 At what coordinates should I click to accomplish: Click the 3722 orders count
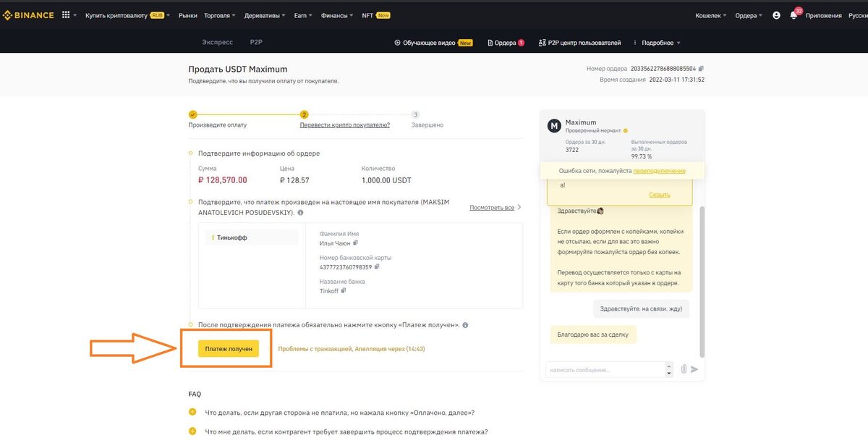pyautogui.click(x=573, y=150)
